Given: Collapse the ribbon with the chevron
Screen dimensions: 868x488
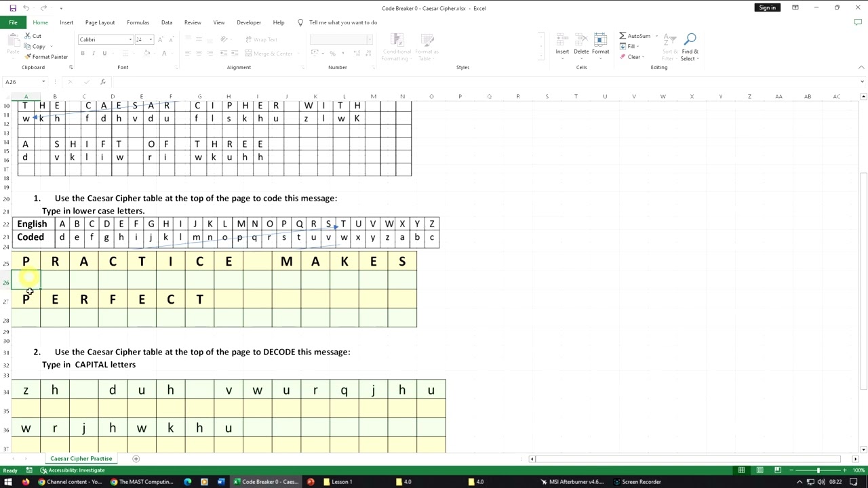Looking at the screenshot, I should coord(861,67).
